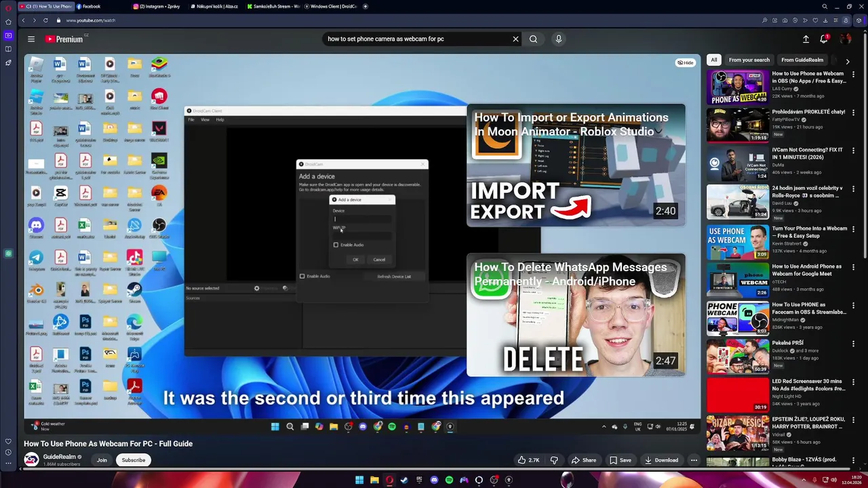Go forward using browser forward arrow

[x=34, y=20]
